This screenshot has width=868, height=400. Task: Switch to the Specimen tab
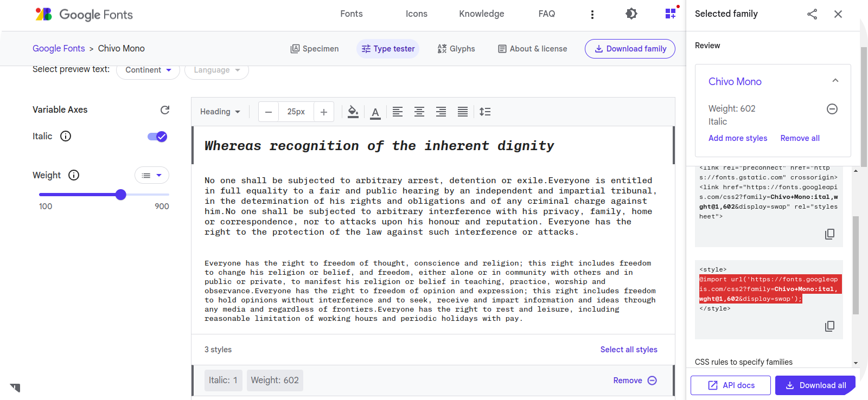[315, 49]
